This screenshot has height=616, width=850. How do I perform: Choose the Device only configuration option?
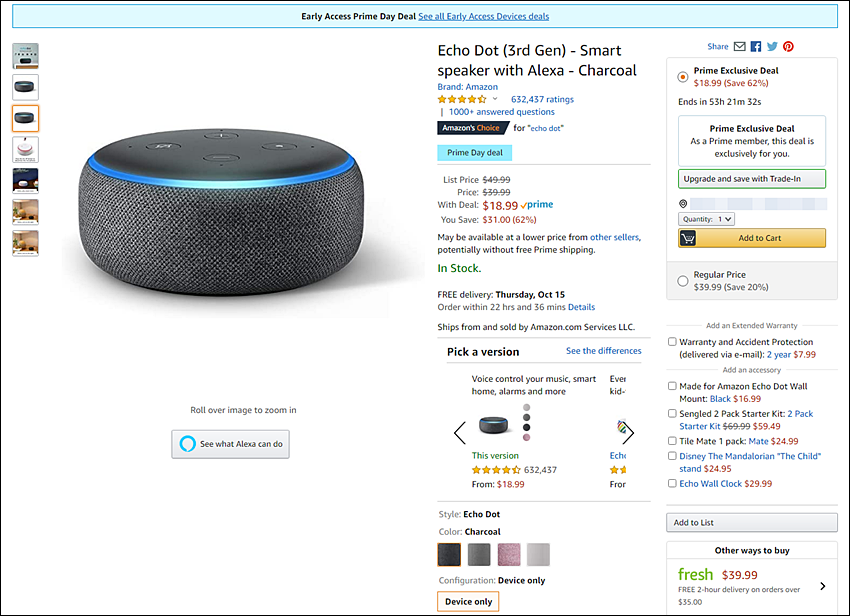[468, 601]
